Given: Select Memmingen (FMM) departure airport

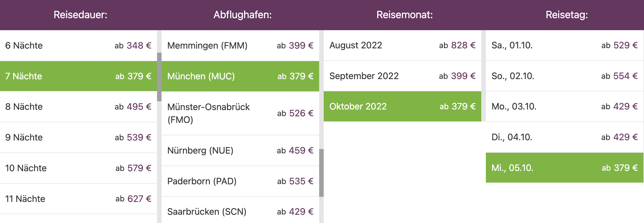Looking at the screenshot, I should pos(240,46).
